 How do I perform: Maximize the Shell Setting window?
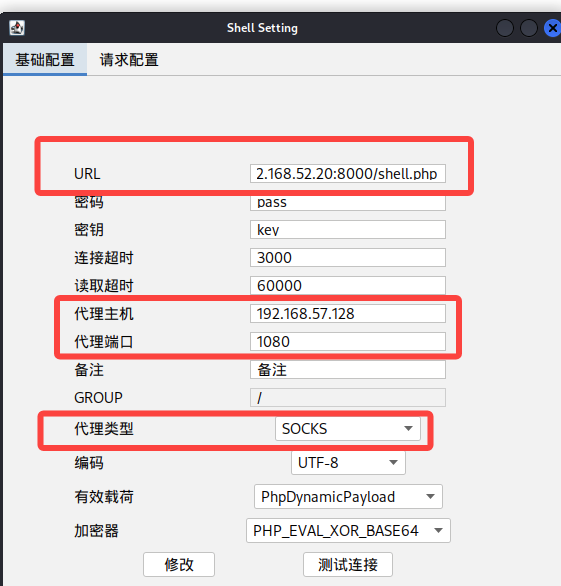(528, 28)
